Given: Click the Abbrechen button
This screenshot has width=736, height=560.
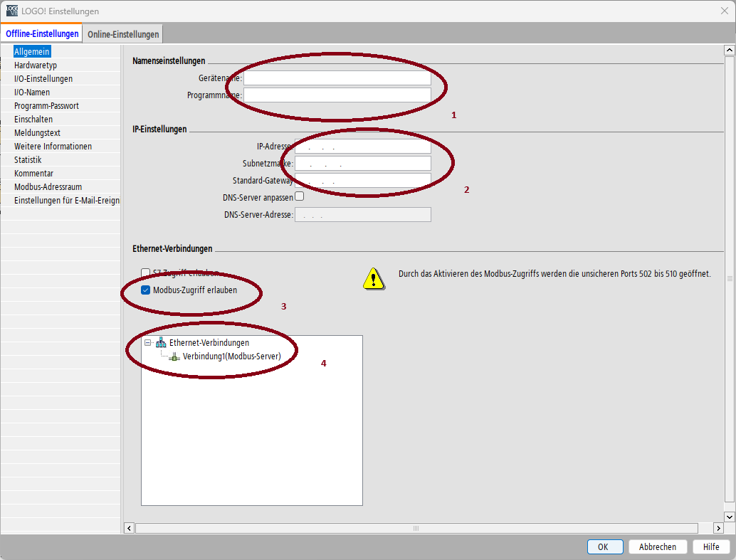Looking at the screenshot, I should (657, 547).
